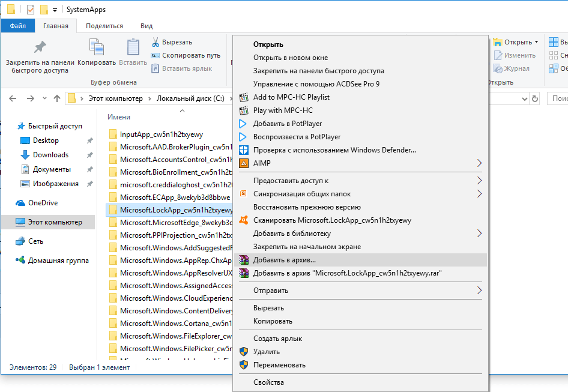The image size is (568, 392).
Task: Click the Синхронизация общих папок icon
Action: [243, 193]
